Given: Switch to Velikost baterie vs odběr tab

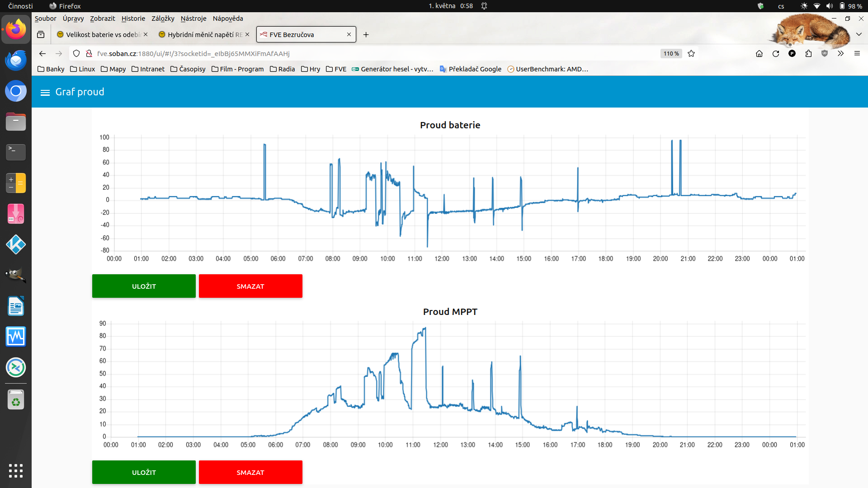Looking at the screenshot, I should [x=103, y=35].
